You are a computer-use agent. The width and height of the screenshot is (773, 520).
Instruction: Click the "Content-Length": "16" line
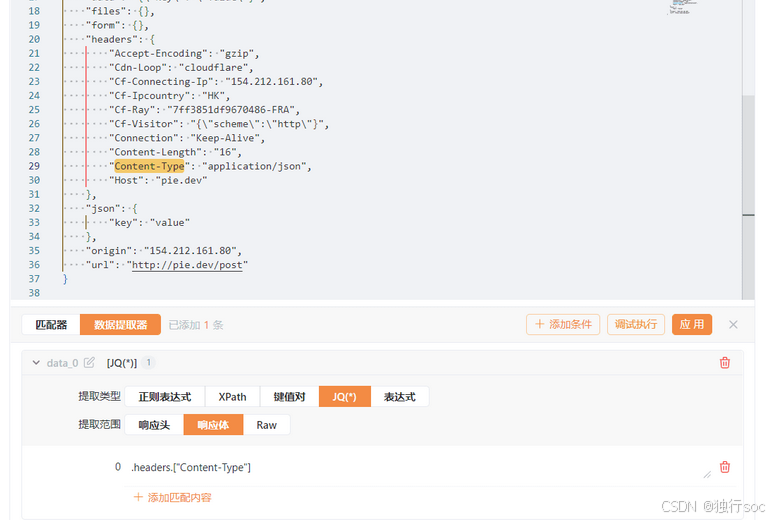click(x=176, y=152)
